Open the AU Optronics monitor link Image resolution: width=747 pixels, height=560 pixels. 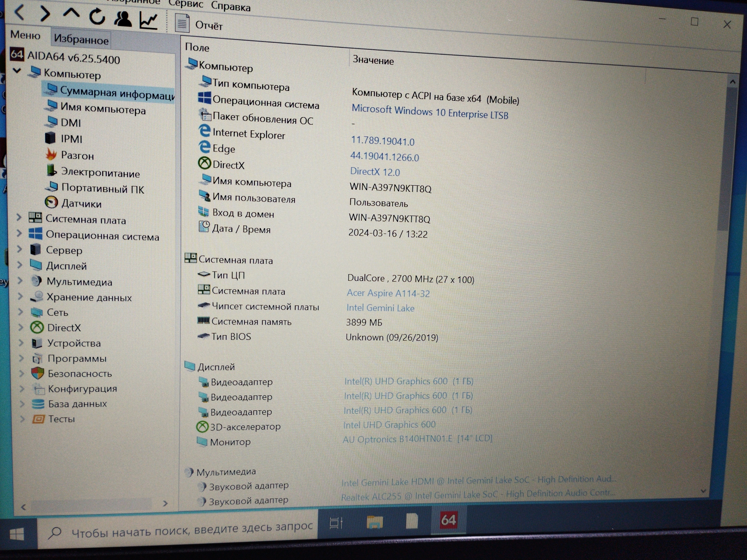[417, 439]
